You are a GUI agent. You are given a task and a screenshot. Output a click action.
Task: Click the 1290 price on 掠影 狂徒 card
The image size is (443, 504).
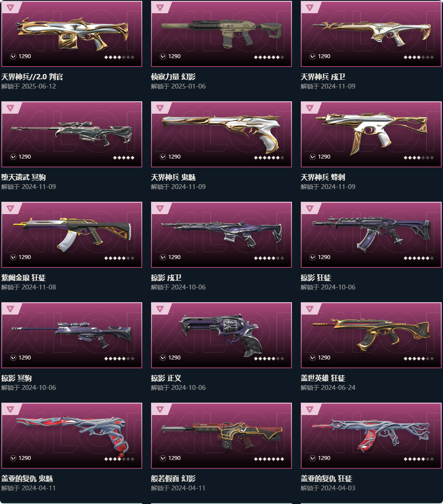coord(324,257)
